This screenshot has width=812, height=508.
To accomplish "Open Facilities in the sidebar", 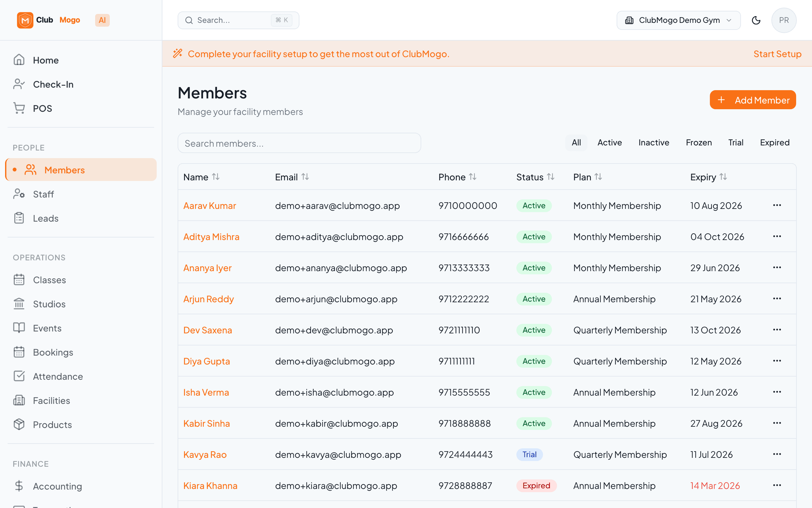I will coord(81,400).
